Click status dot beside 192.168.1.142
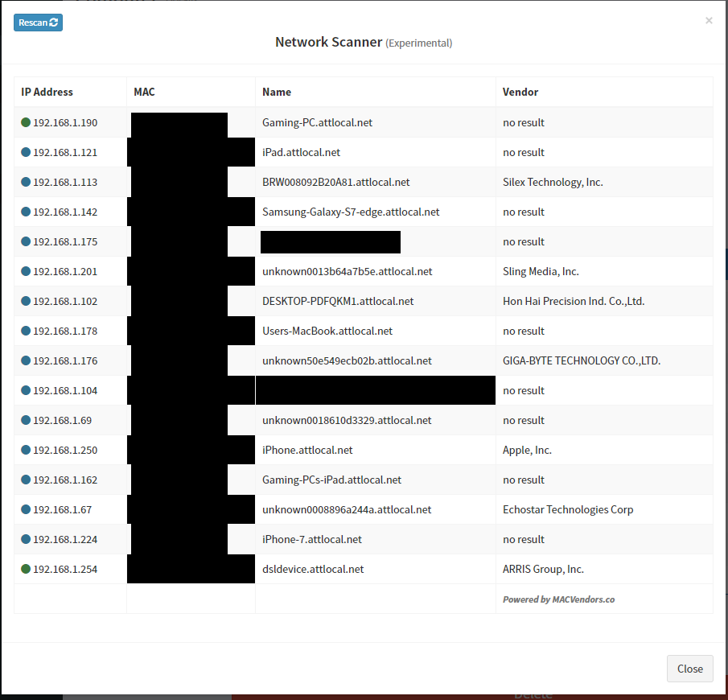 click(26, 212)
